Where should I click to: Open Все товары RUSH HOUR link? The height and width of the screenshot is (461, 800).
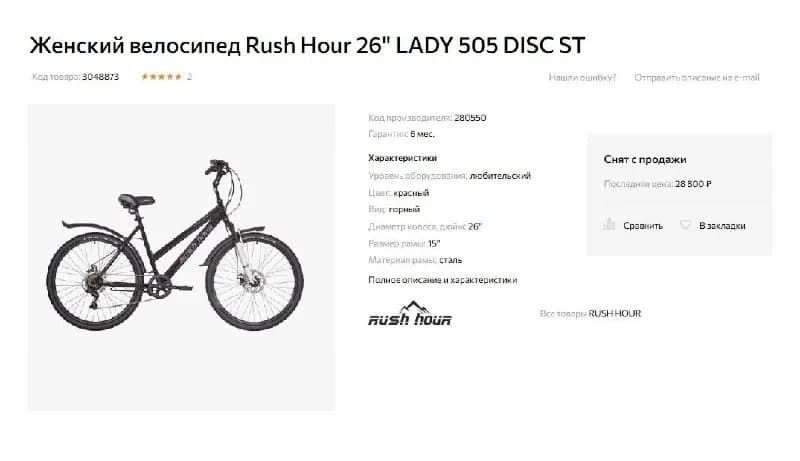(x=590, y=314)
